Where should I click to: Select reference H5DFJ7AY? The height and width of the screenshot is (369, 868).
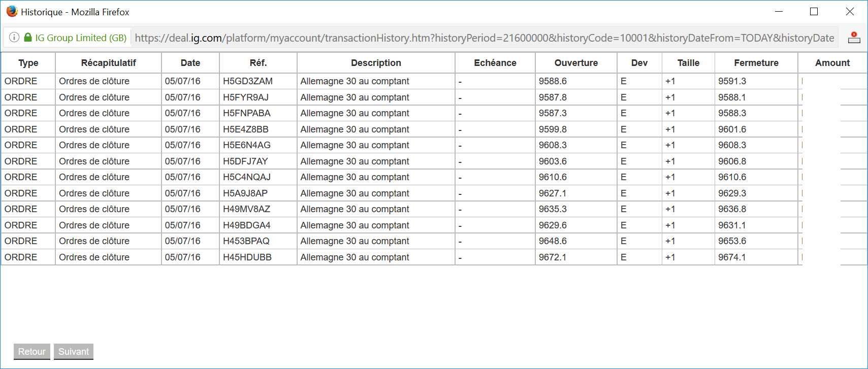pyautogui.click(x=245, y=161)
